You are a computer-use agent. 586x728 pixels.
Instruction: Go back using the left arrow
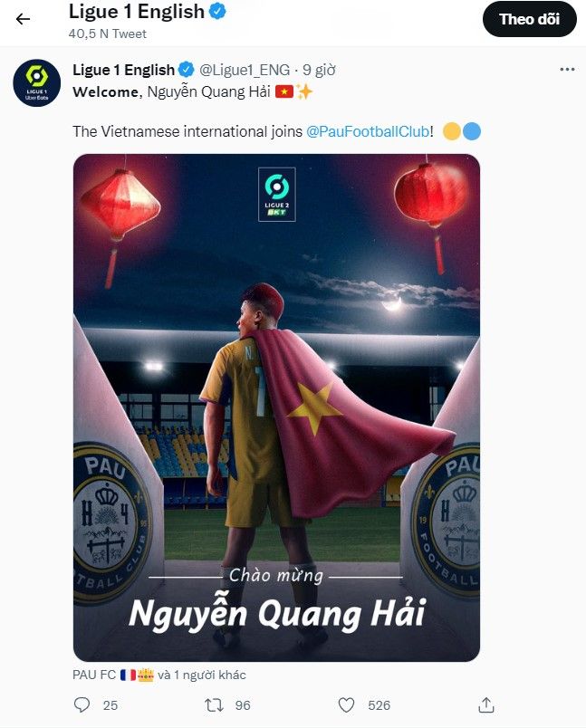[x=23, y=19]
